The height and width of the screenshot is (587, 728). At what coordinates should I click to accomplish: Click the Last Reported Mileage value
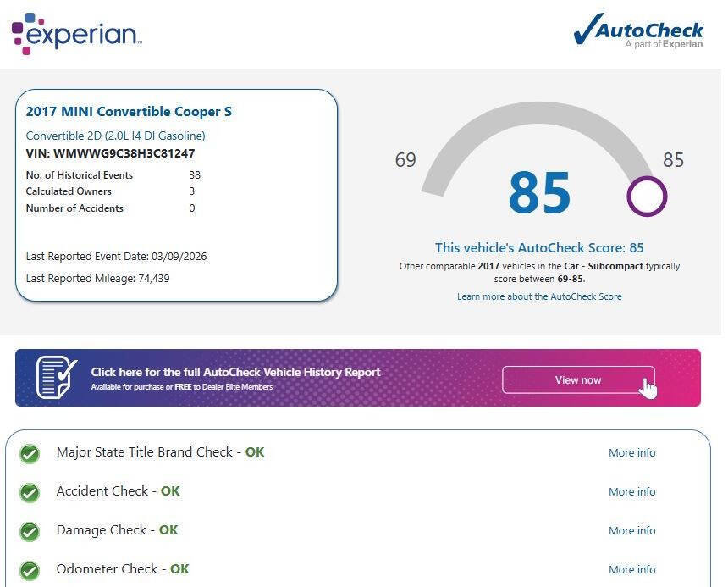pyautogui.click(x=153, y=278)
